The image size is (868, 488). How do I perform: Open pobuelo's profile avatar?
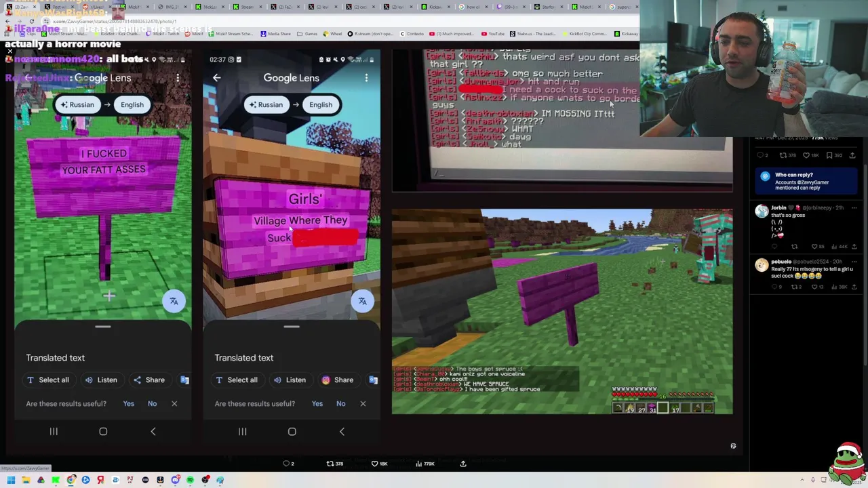pos(762,265)
